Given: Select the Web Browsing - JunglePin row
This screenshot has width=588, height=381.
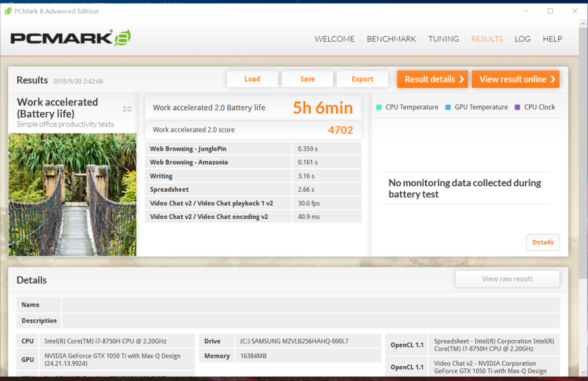Looking at the screenshot, I should pyautogui.click(x=253, y=149).
